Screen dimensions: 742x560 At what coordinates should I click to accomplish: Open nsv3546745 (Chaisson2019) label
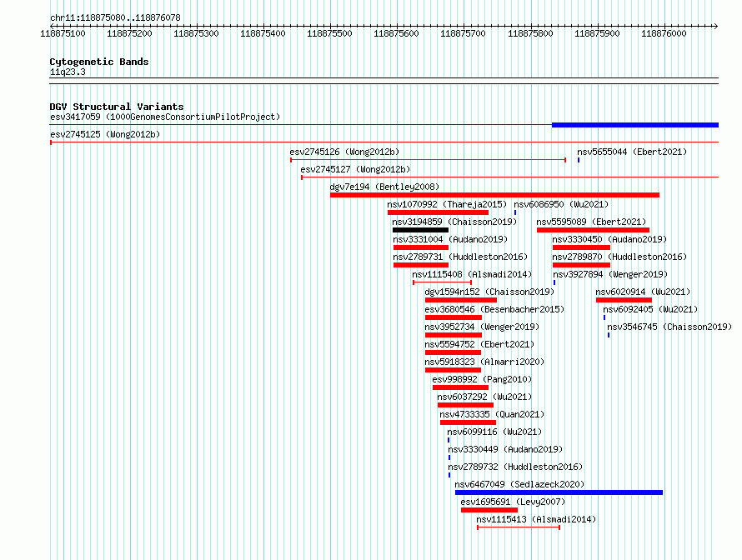669,327
